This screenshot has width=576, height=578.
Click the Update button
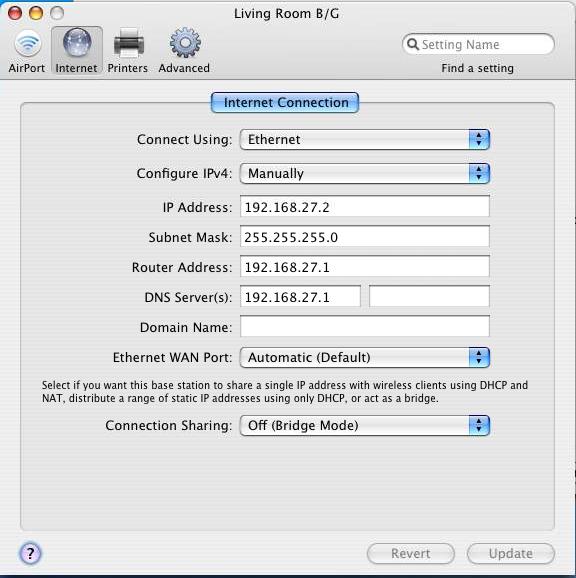pyautogui.click(x=511, y=553)
